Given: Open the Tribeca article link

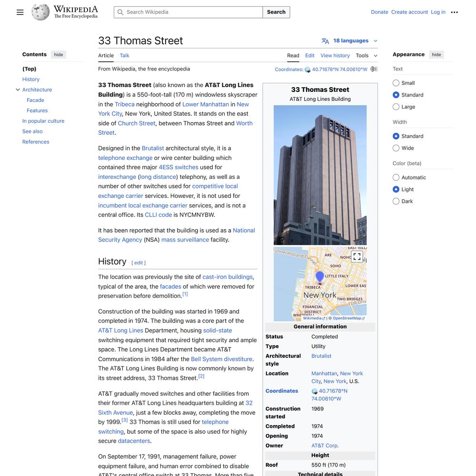Looking at the screenshot, I should pos(124,104).
